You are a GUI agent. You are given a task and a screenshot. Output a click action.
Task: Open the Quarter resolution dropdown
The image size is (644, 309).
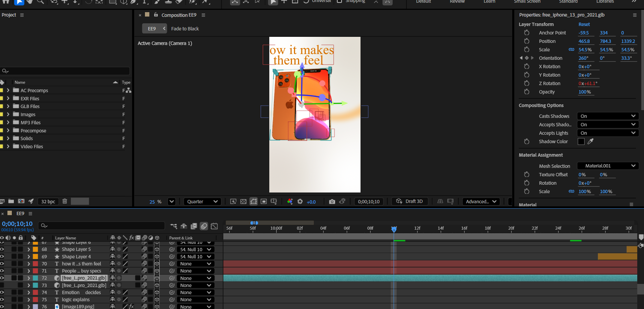click(x=202, y=202)
